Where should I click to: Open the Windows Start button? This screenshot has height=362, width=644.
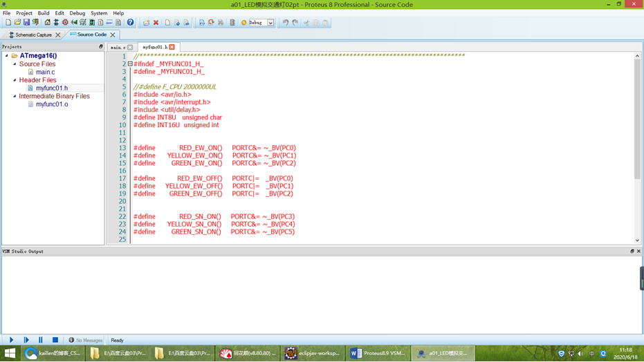tap(10, 353)
